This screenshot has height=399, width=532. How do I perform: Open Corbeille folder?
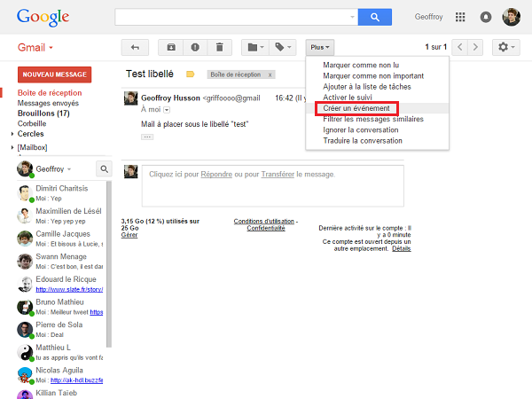[32, 123]
